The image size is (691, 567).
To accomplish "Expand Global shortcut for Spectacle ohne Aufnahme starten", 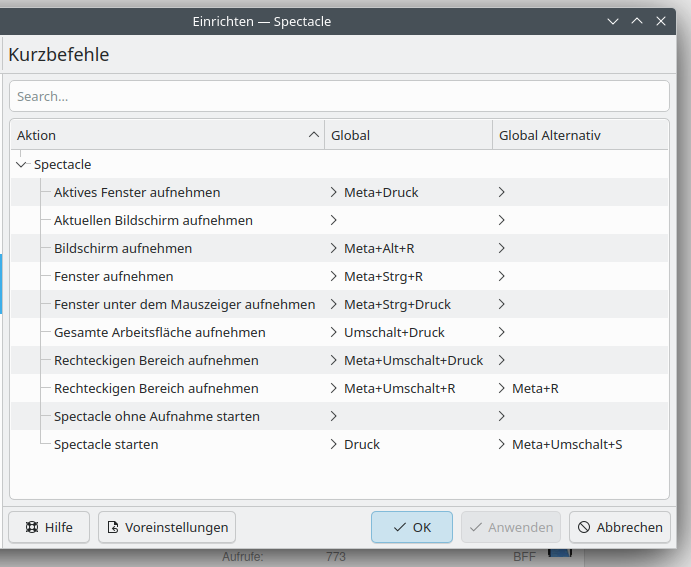I will point(334,416).
